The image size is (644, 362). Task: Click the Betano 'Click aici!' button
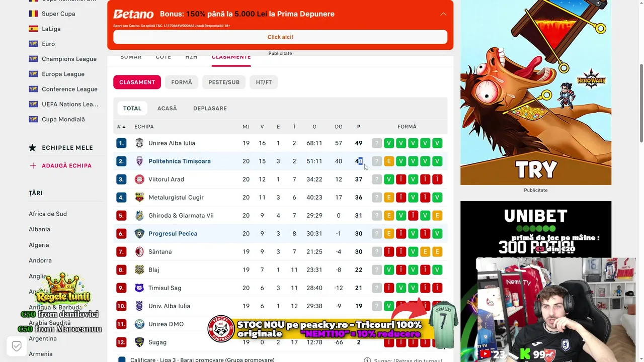pyautogui.click(x=280, y=37)
